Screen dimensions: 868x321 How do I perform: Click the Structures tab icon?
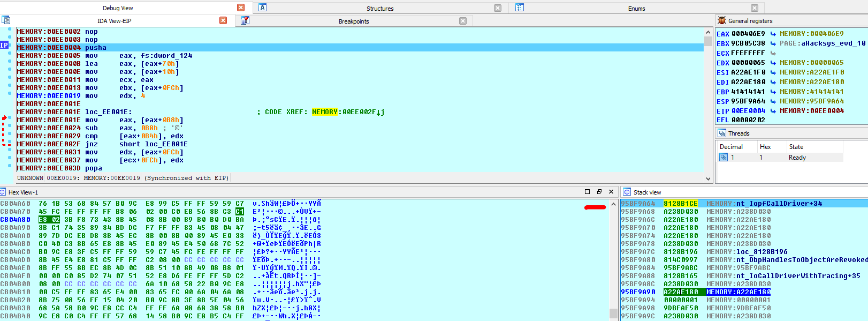(x=263, y=8)
